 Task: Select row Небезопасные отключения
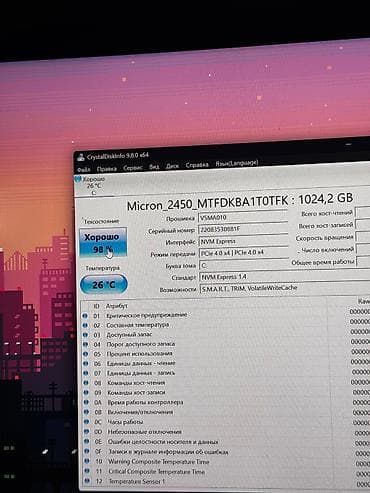(226, 432)
